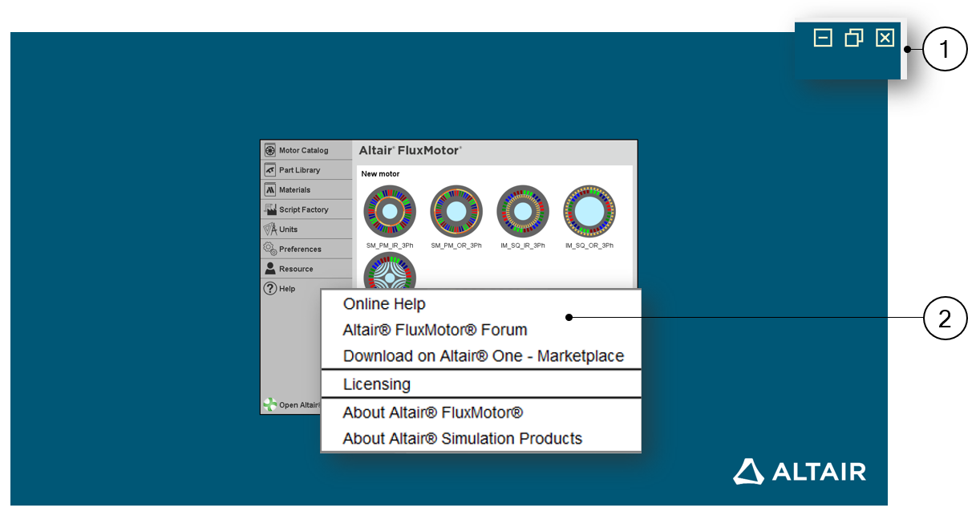
Task: Open the Licensing menu item
Action: coord(377,384)
